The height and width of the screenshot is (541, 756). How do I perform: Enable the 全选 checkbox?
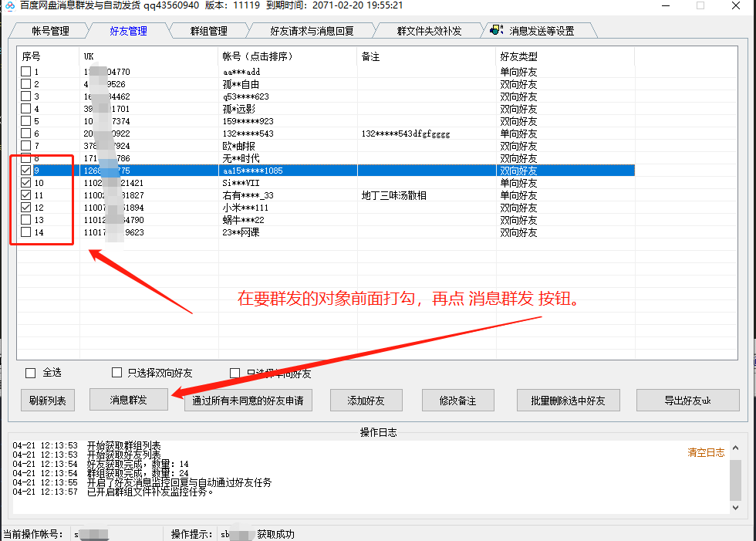point(28,373)
